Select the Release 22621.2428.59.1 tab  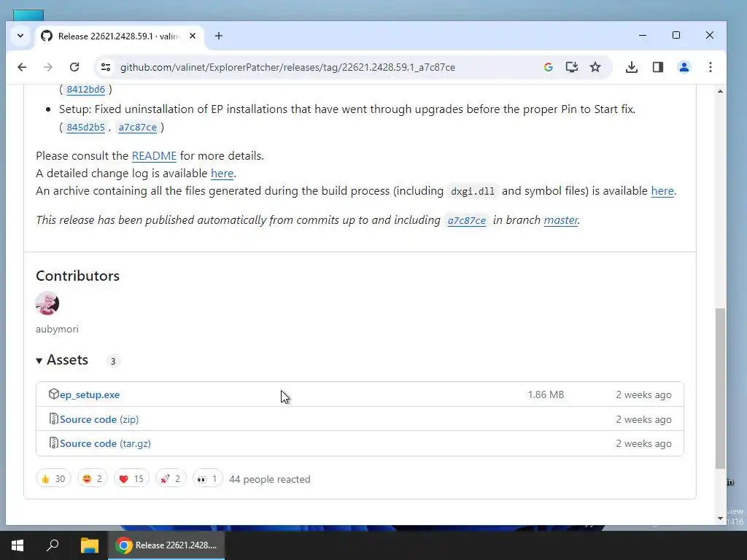coord(120,36)
